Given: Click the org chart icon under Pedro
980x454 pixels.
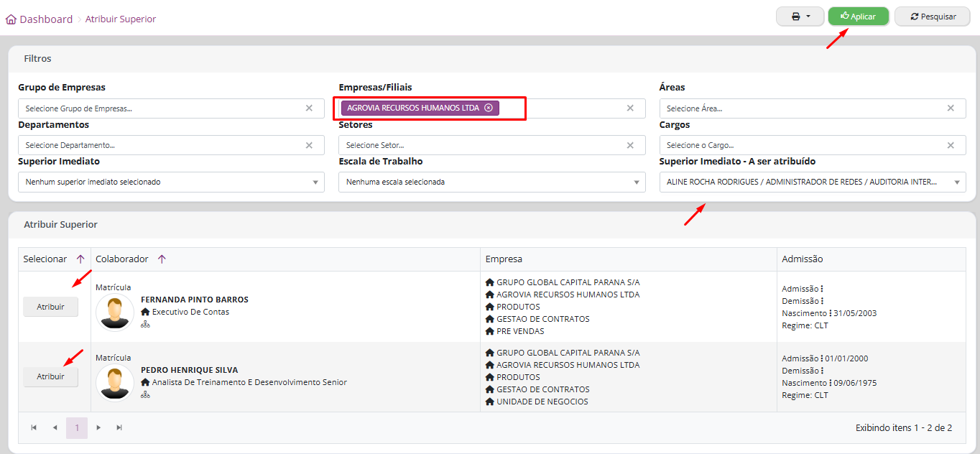Looking at the screenshot, I should [145, 395].
